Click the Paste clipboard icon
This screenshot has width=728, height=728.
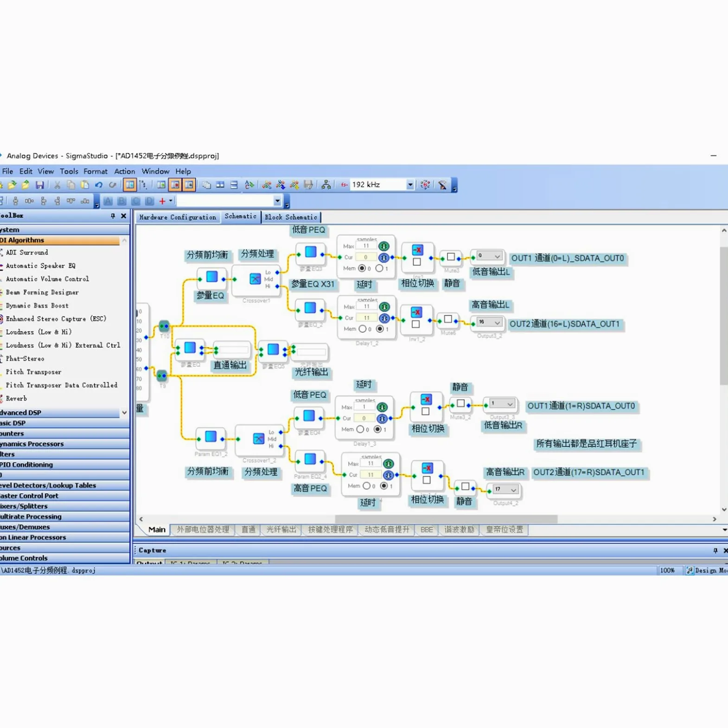coord(84,185)
